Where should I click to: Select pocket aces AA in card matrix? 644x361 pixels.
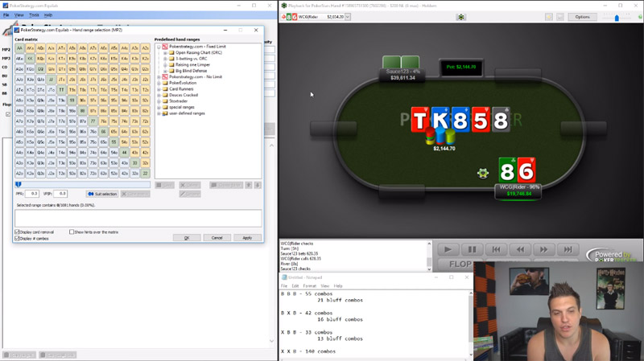point(19,48)
